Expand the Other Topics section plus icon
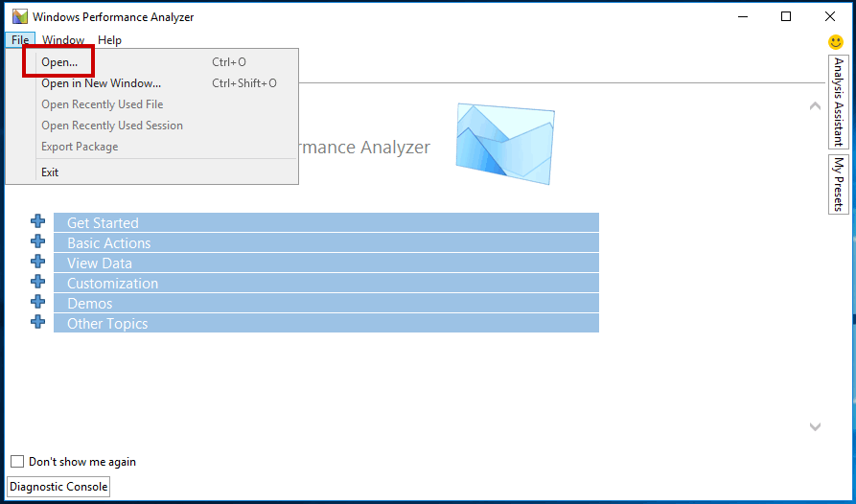Screen dimensions: 856x504 (37, 322)
